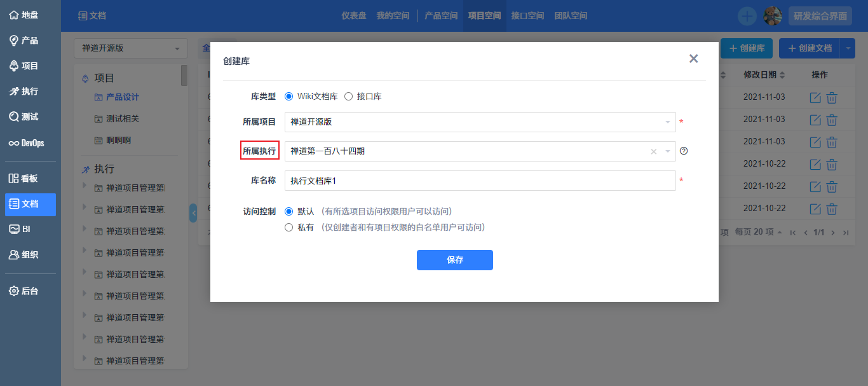Open the 后台 admin settings
868x386 pixels.
pyautogui.click(x=27, y=291)
